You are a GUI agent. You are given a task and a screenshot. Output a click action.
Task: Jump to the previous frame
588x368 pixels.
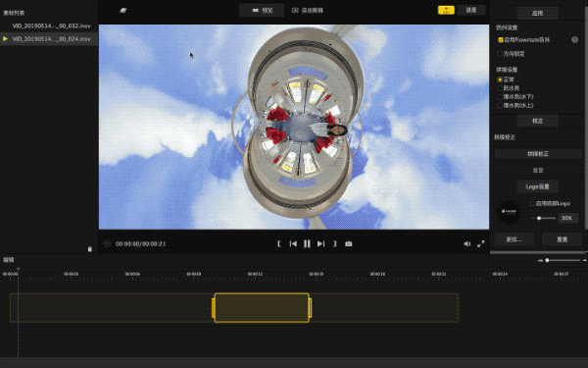pyautogui.click(x=293, y=243)
